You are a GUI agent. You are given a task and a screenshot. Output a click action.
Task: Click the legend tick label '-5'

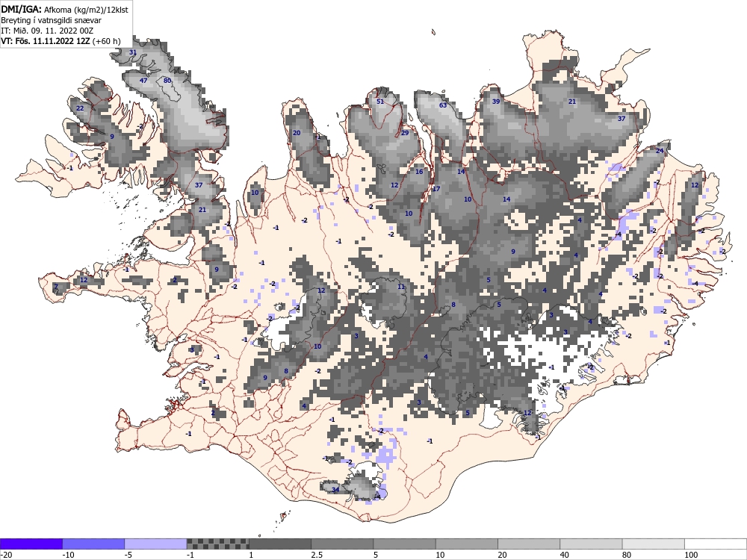[x=128, y=555]
